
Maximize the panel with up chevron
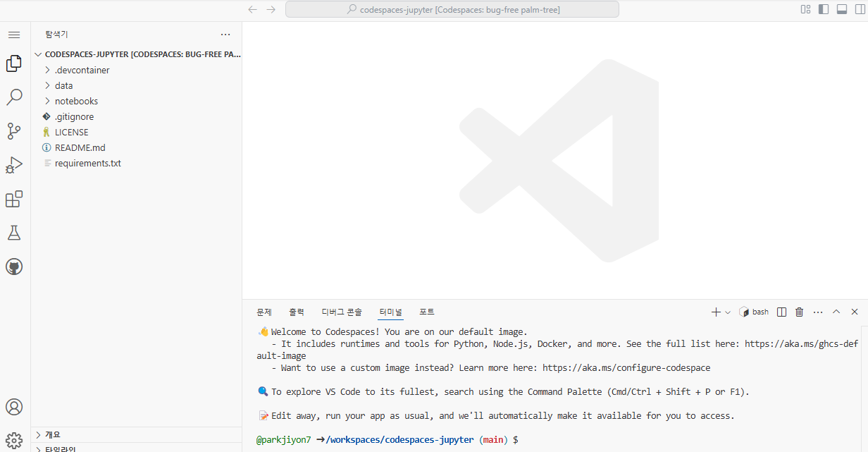[836, 312]
